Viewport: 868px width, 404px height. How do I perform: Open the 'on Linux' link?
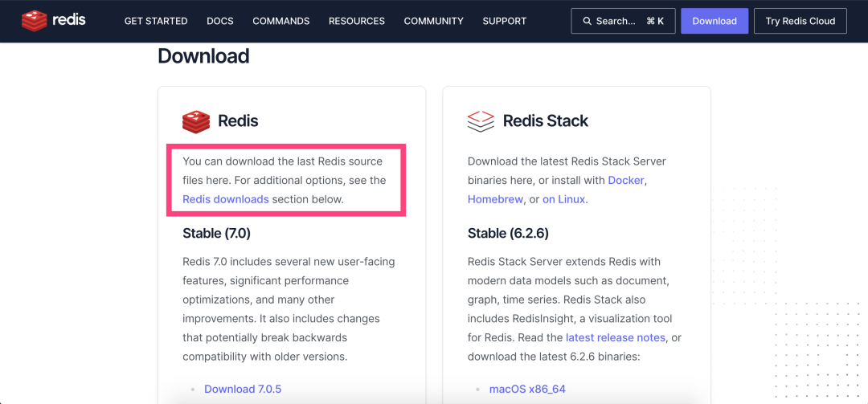[564, 199]
